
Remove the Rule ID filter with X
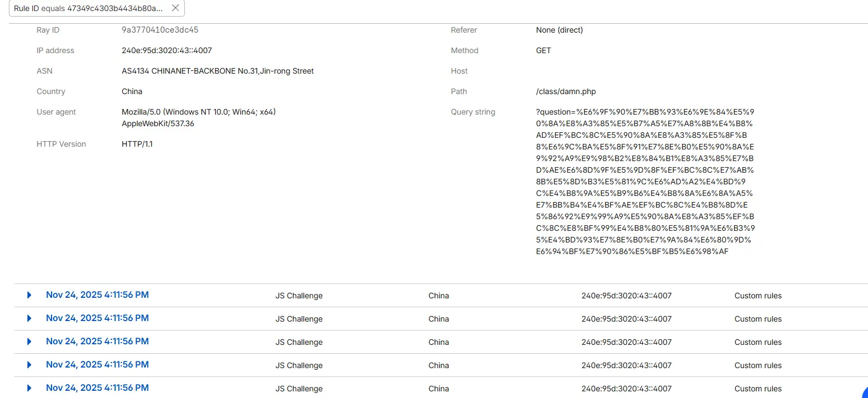(175, 8)
